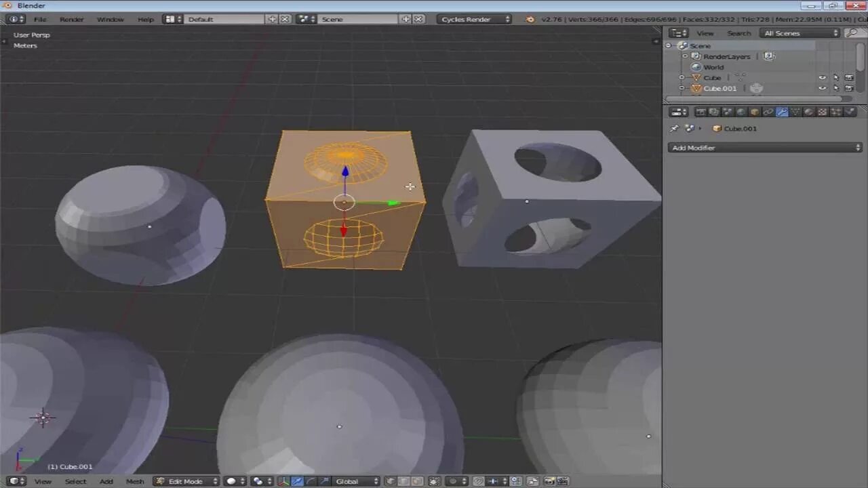868x488 pixels.
Task: Open the File menu
Action: tap(41, 19)
